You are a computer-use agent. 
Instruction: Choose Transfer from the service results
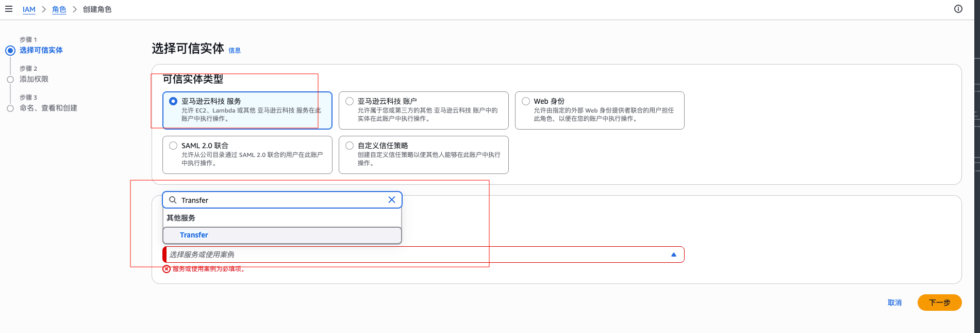[x=282, y=235]
